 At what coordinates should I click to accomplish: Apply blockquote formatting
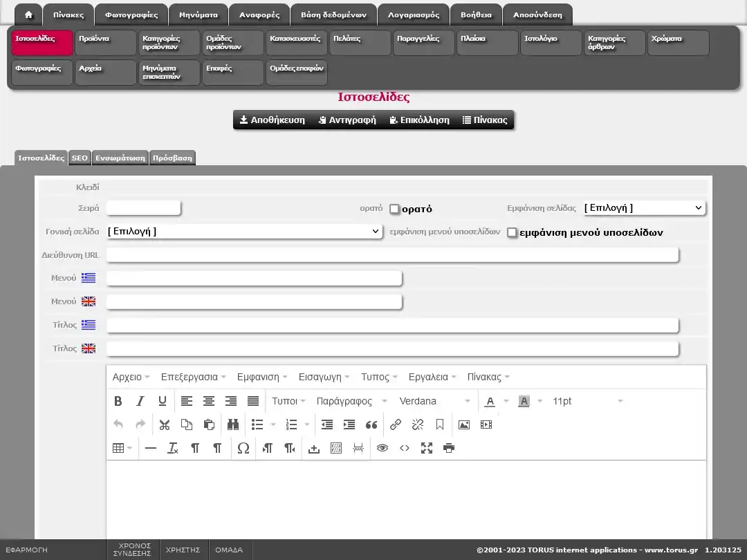click(371, 424)
